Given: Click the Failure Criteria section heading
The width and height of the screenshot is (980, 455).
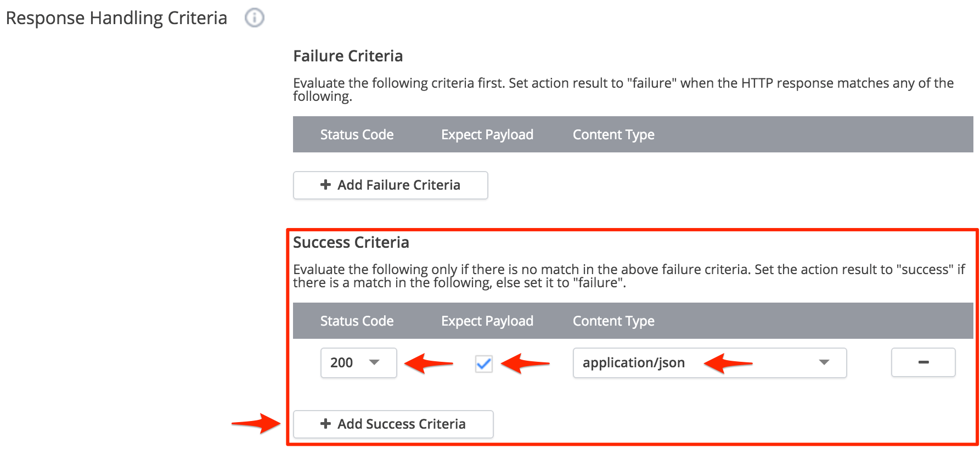Looking at the screenshot, I should (x=348, y=56).
